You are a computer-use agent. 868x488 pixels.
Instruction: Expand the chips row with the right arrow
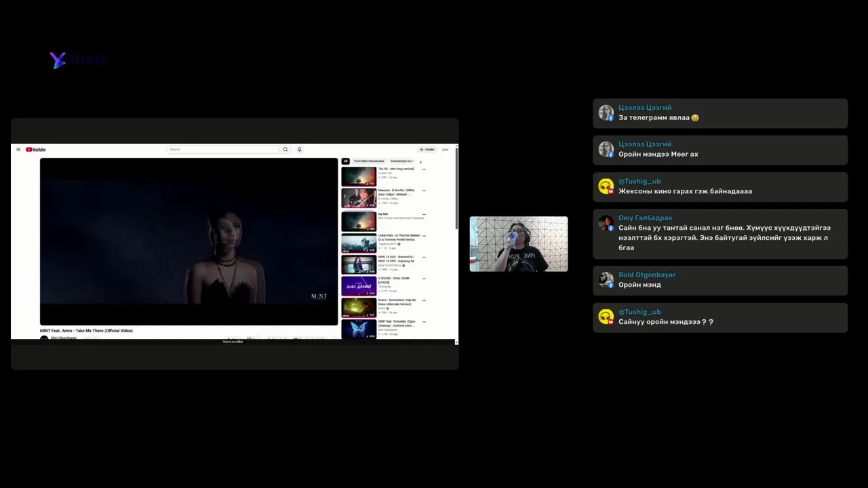pos(420,162)
